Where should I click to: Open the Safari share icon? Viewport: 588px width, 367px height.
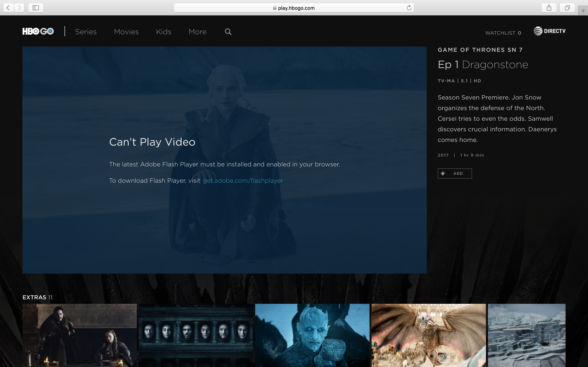coord(549,8)
